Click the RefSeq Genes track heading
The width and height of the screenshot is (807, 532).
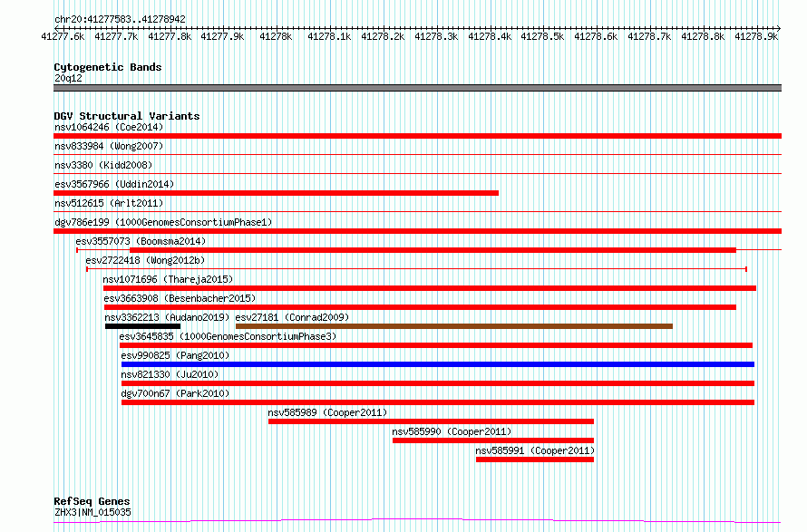tap(92, 501)
